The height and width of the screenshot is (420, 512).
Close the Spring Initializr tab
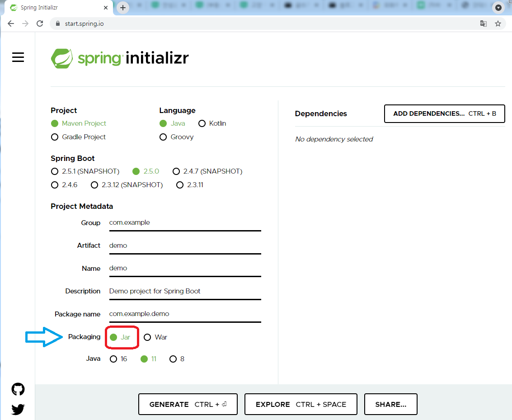(x=106, y=8)
